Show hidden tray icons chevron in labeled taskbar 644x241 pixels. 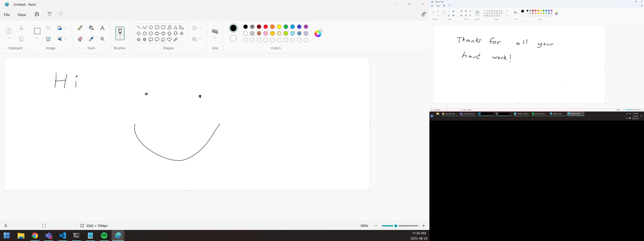click(x=625, y=116)
